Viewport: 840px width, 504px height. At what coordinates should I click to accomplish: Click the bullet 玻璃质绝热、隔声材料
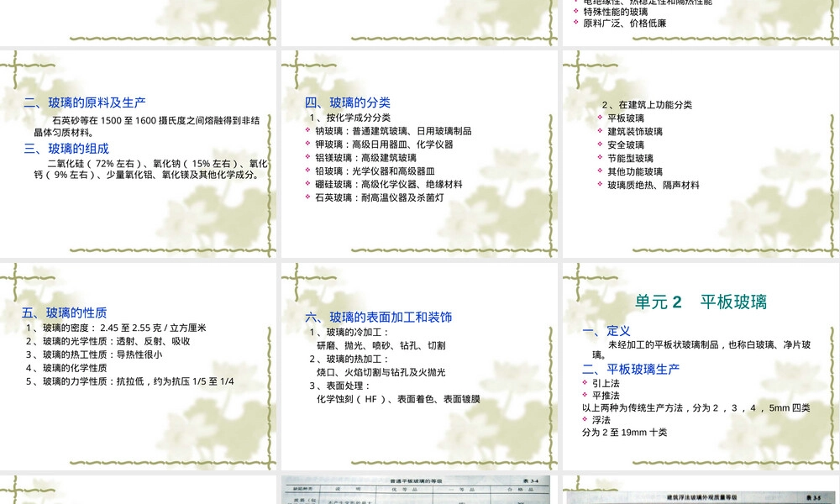click(x=654, y=186)
